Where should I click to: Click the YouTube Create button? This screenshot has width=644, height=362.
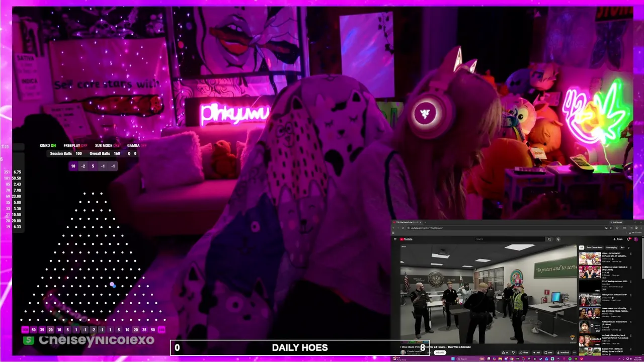[618, 239]
